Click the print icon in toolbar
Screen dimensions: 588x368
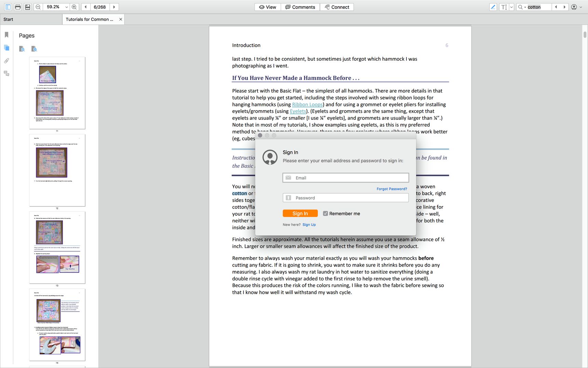point(18,7)
